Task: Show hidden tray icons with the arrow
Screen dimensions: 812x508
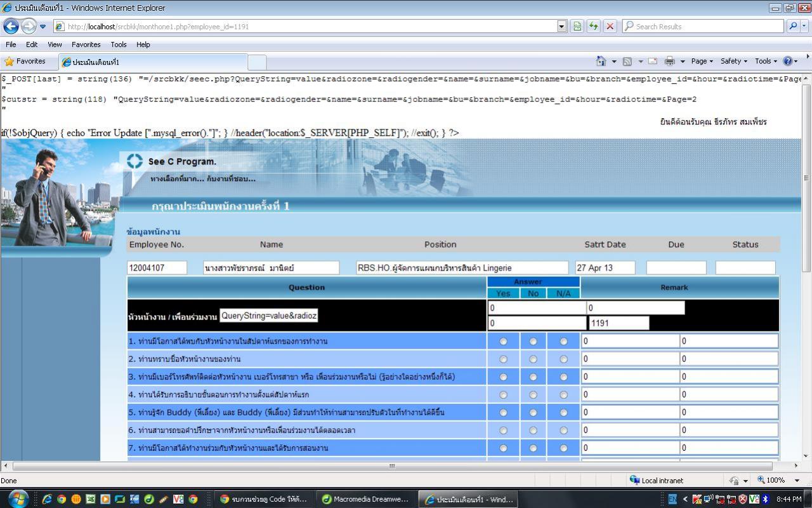Action: (x=685, y=499)
